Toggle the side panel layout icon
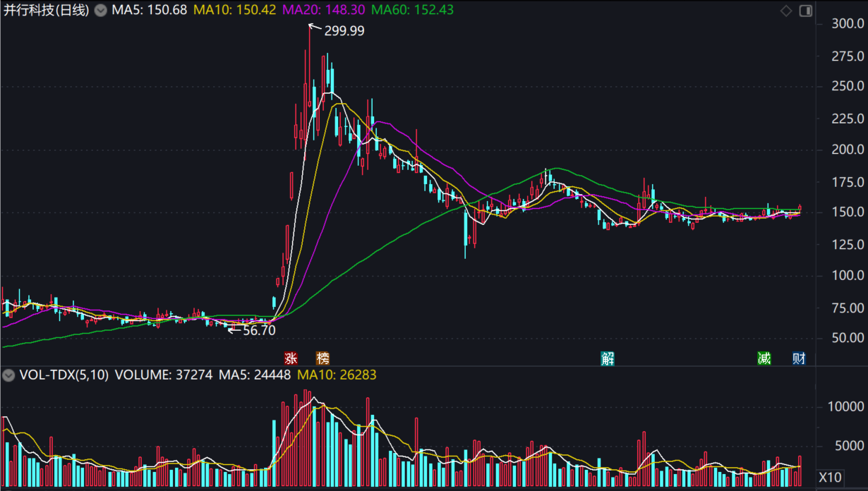 tap(805, 11)
